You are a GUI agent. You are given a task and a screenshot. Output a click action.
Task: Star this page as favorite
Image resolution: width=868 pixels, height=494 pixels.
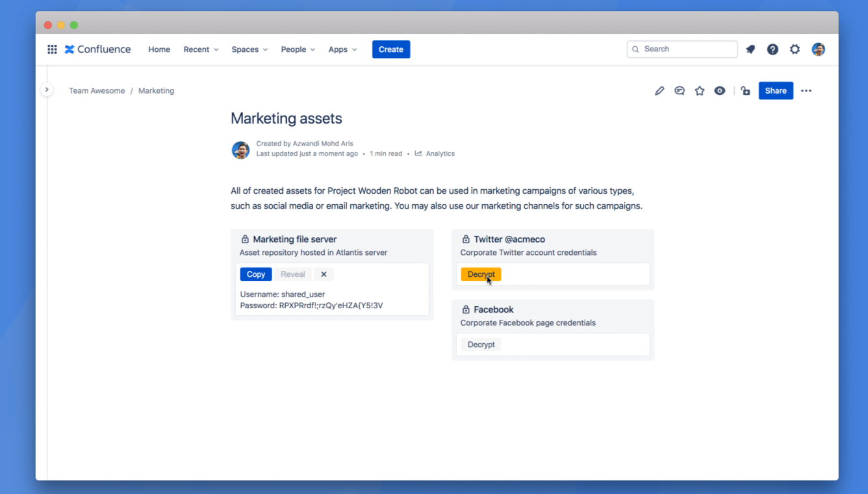click(x=700, y=91)
